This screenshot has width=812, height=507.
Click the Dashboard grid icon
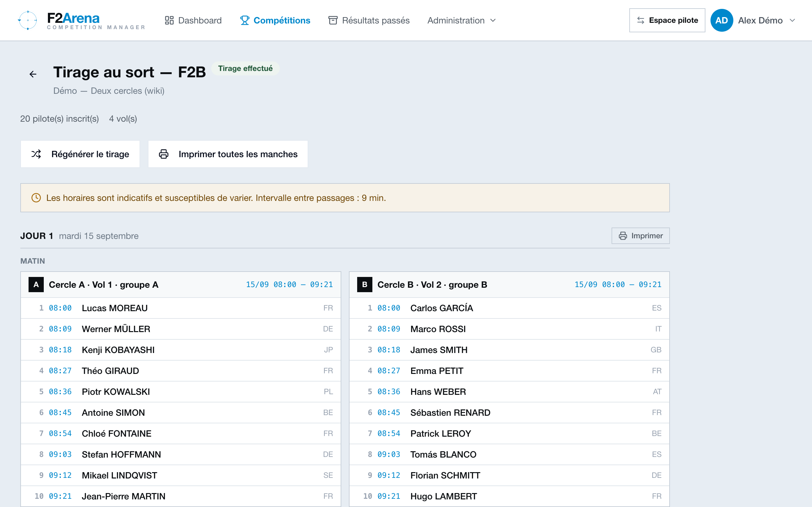coord(169,21)
